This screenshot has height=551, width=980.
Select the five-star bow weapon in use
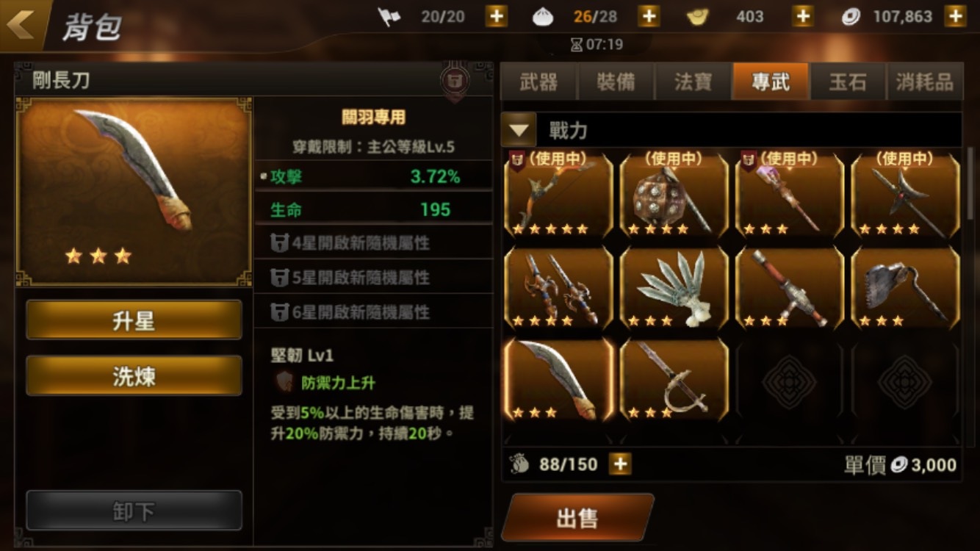[558, 195]
